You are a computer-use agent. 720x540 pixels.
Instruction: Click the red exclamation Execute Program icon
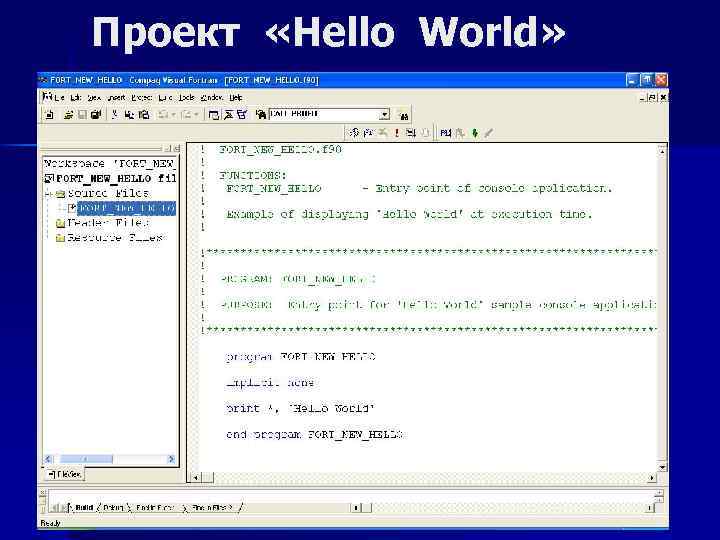(x=397, y=133)
